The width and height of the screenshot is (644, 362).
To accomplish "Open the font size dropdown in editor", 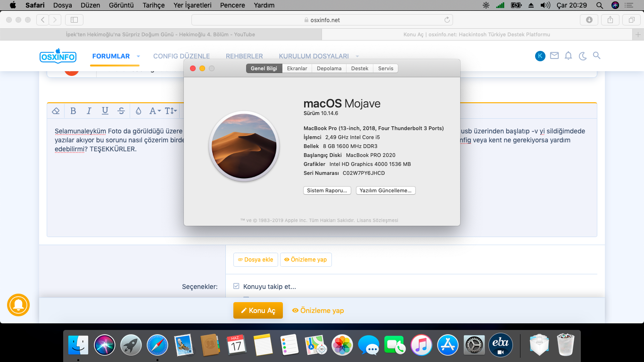I will tap(171, 111).
